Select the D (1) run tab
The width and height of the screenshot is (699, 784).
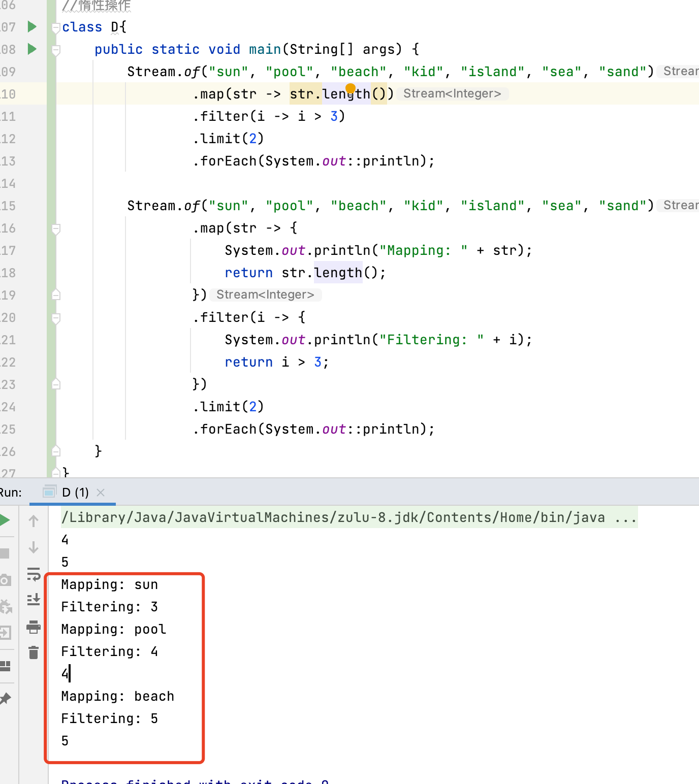(75, 493)
